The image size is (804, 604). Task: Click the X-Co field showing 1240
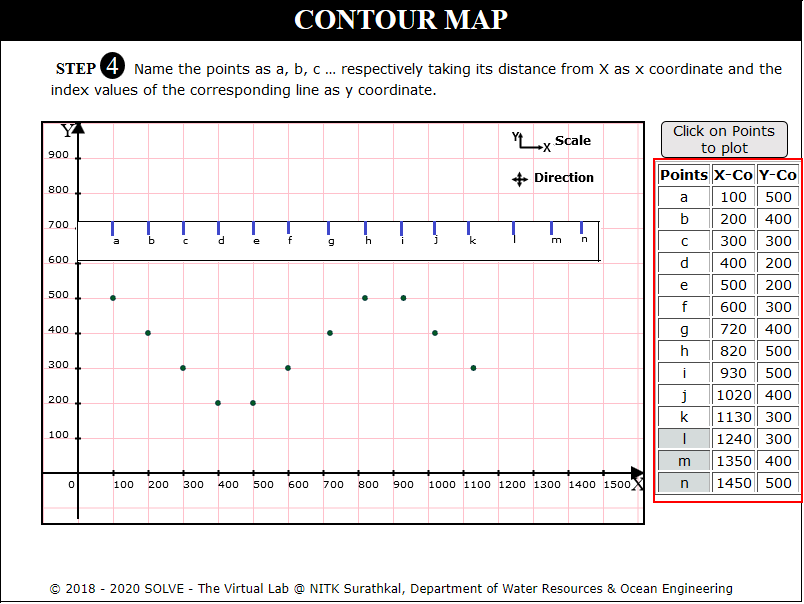[733, 439]
